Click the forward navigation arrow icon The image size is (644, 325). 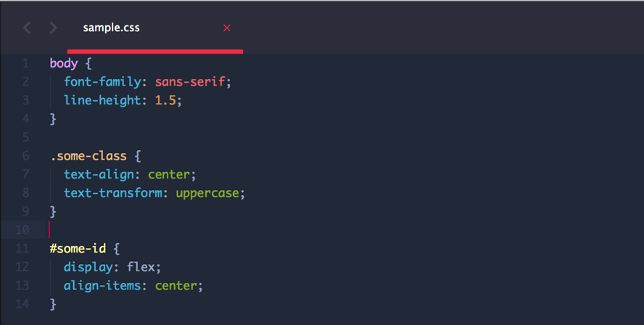point(53,28)
